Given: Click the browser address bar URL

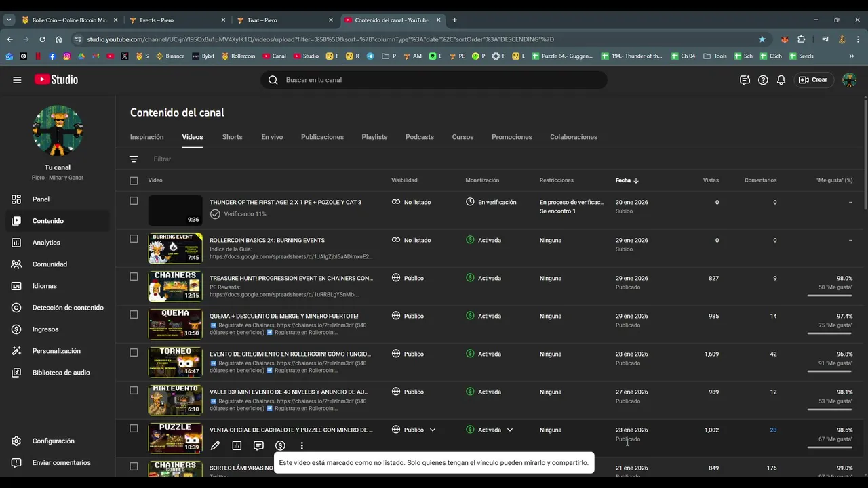Looking at the screenshot, I should coord(320,39).
